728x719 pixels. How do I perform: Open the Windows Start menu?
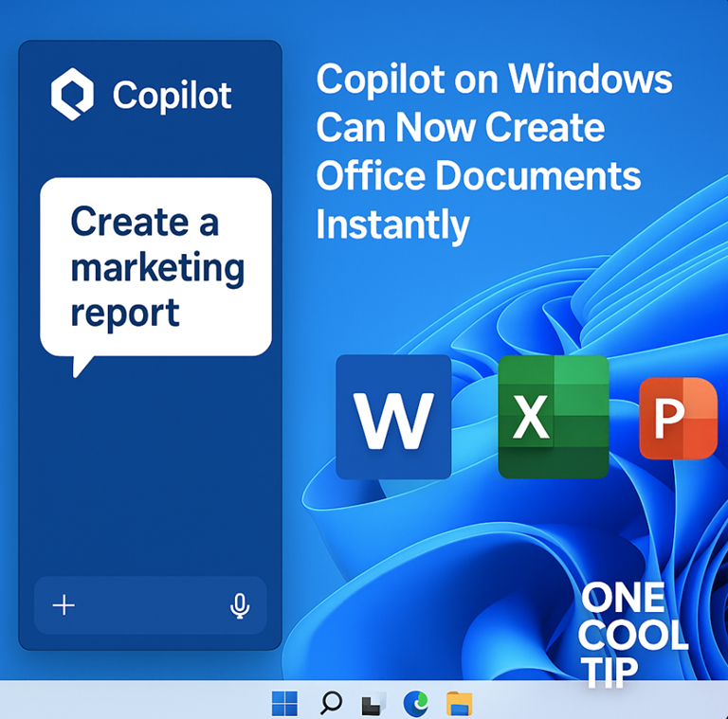point(284,703)
